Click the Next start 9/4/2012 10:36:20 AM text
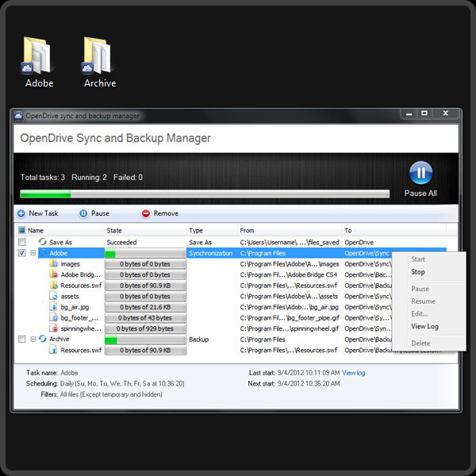The image size is (476, 476). click(x=309, y=384)
